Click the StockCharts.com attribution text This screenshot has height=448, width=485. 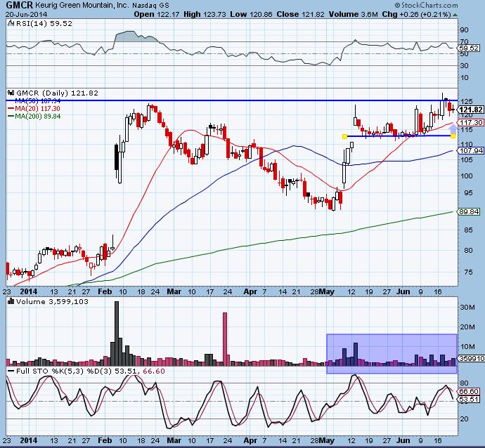click(427, 5)
